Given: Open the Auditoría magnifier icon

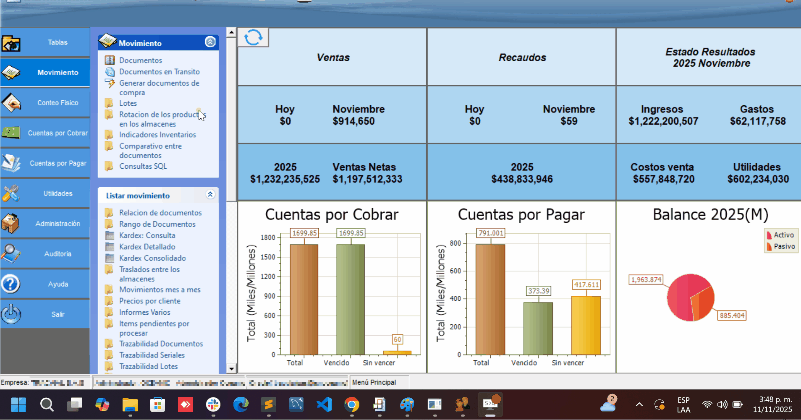Looking at the screenshot, I should pyautogui.click(x=12, y=254).
